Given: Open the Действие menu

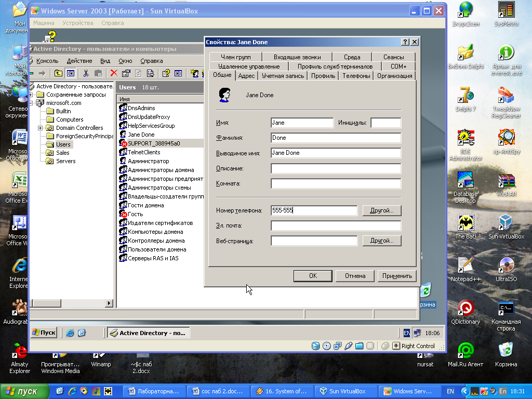Looking at the screenshot, I should pos(79,61).
